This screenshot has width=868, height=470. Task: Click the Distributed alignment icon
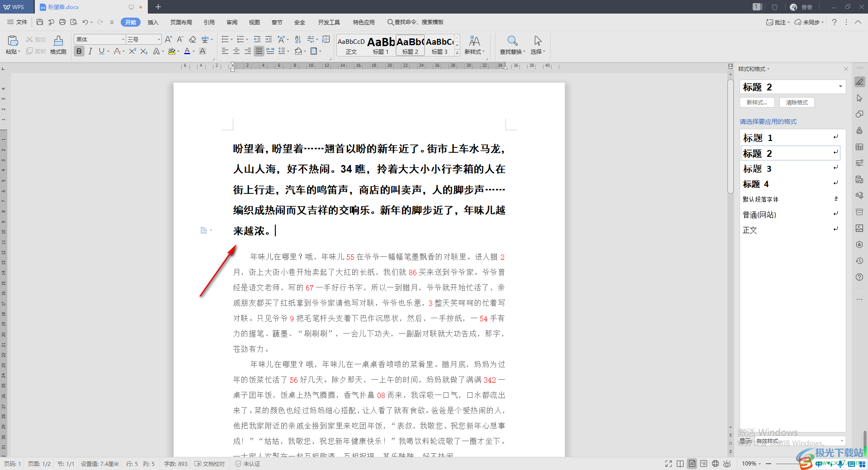[270, 51]
